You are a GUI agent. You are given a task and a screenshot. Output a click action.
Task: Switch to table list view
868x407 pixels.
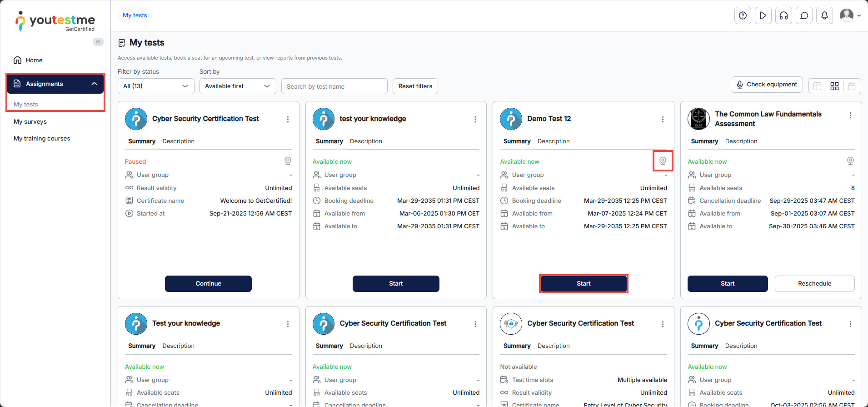click(817, 86)
